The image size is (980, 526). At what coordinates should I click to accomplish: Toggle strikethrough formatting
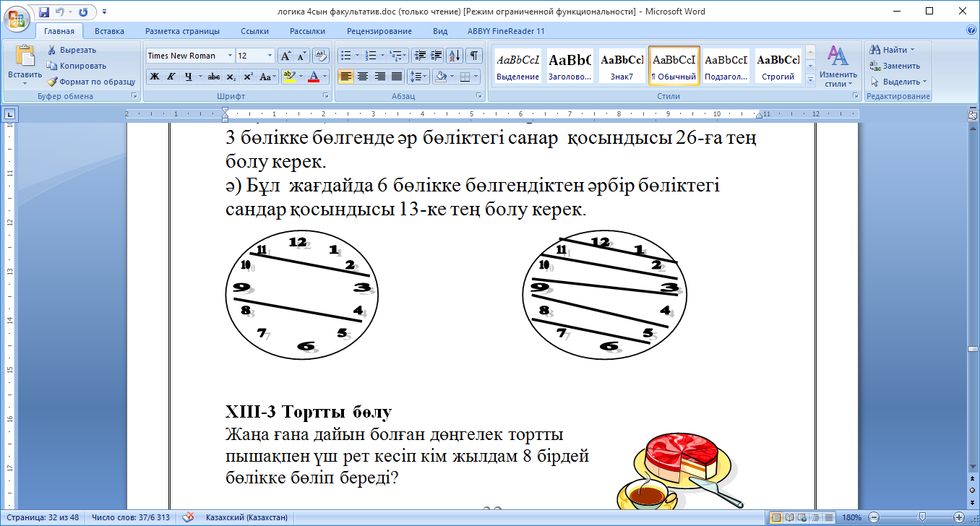[x=213, y=77]
